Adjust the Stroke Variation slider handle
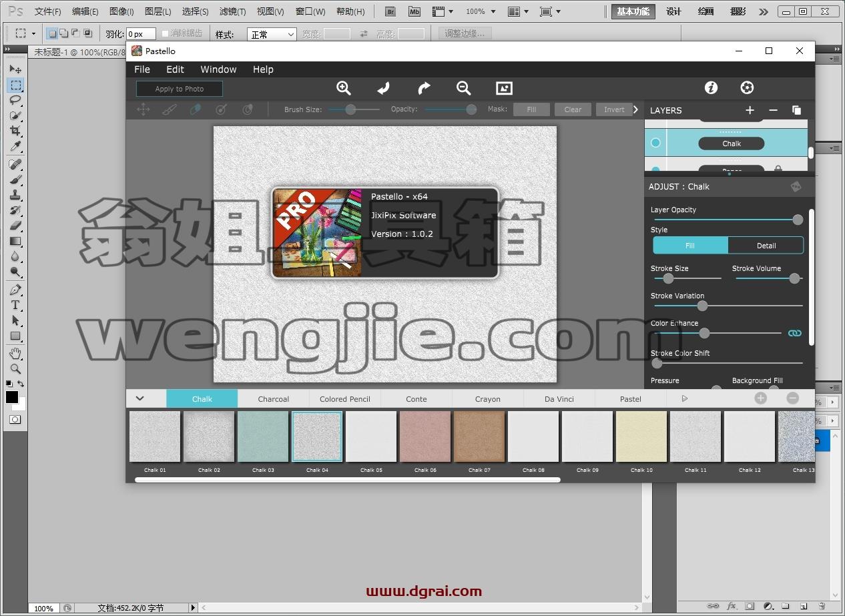845x616 pixels. coord(702,306)
